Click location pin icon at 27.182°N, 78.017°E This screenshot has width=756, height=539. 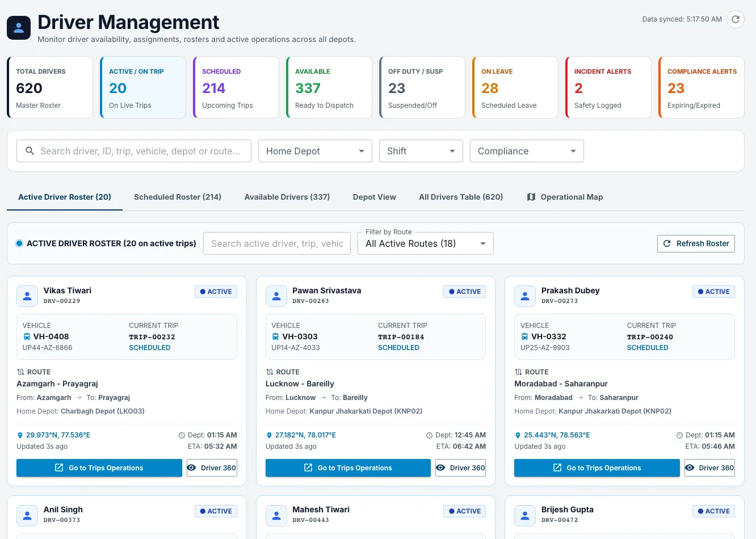269,435
